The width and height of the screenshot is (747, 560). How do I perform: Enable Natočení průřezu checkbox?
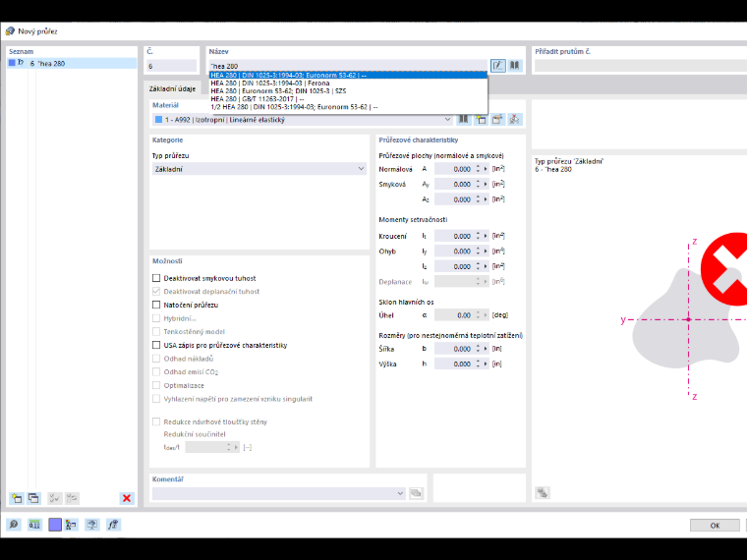(156, 305)
